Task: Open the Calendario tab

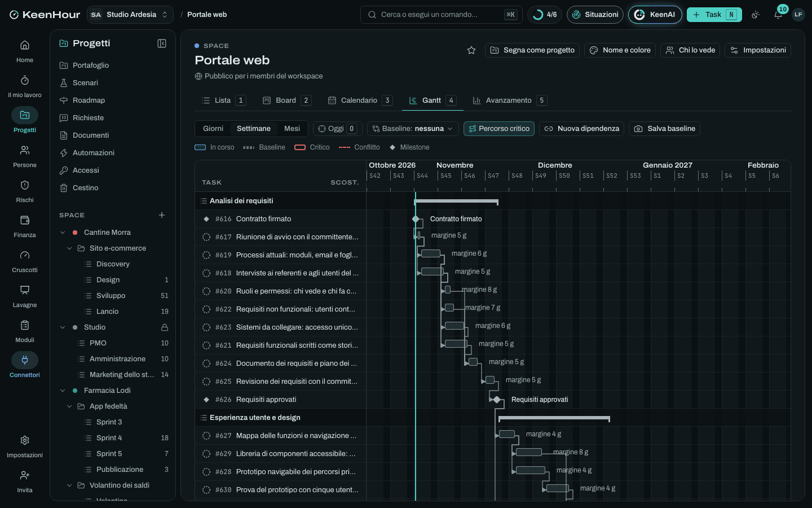Action: pyautogui.click(x=360, y=100)
